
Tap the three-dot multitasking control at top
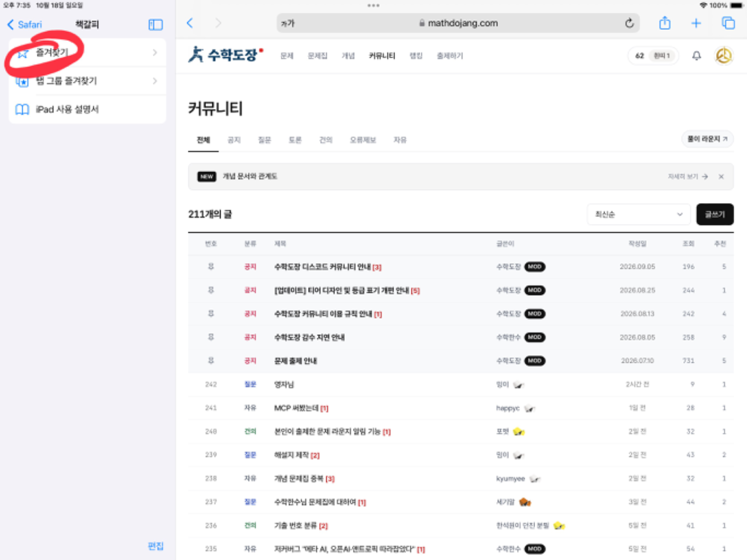click(373, 5)
